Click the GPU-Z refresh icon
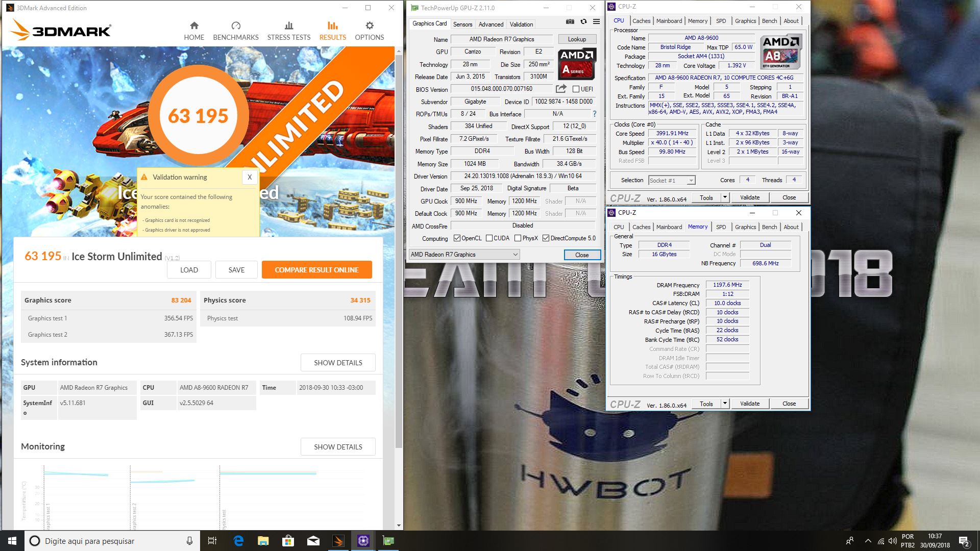The image size is (980, 551). tap(583, 21)
